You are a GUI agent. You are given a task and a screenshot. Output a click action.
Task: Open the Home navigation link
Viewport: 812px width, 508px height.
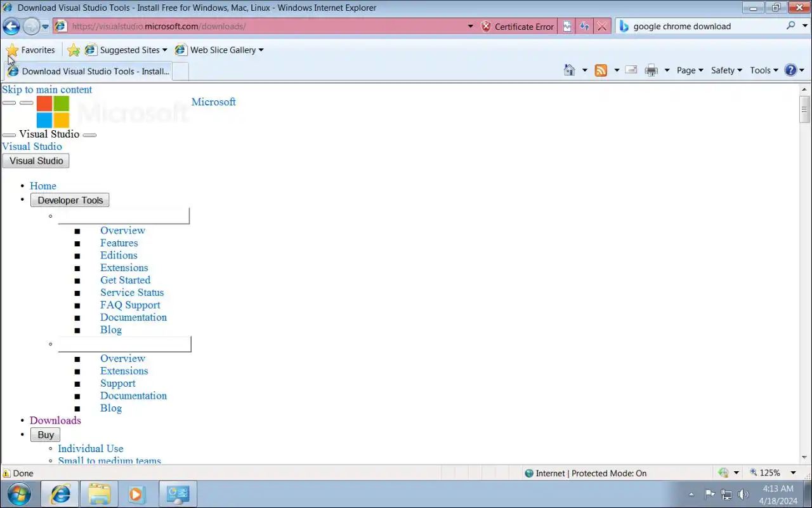[x=43, y=185]
